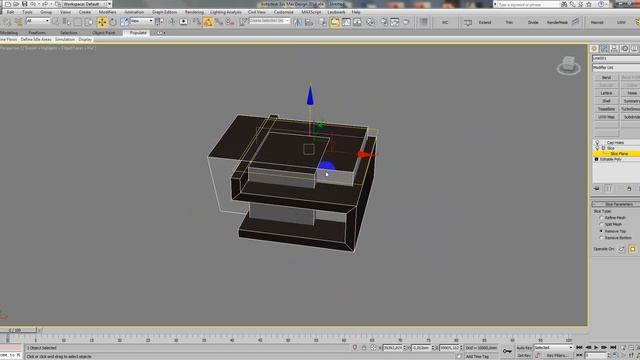Click the Mirror tool icon
Viewport: 640px width, 360px height.
click(298, 22)
